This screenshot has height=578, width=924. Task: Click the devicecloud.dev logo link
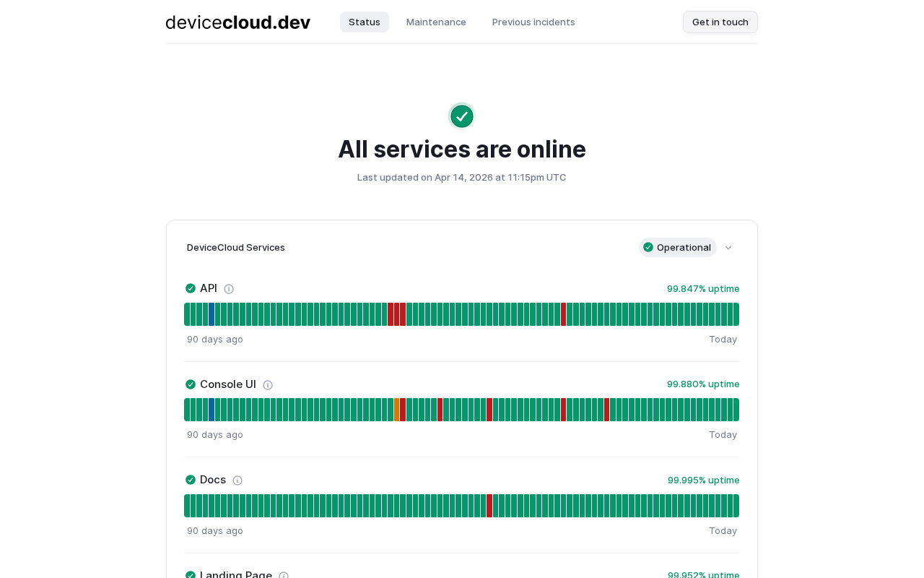pos(238,22)
